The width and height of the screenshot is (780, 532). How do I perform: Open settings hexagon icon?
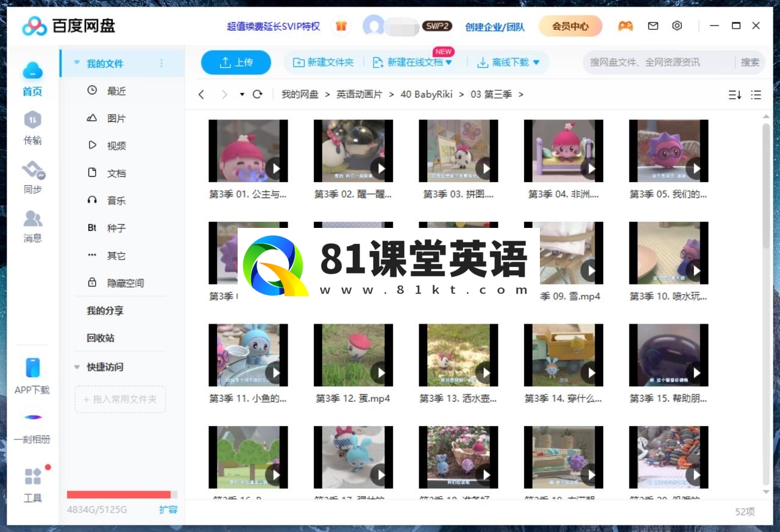coord(677,26)
